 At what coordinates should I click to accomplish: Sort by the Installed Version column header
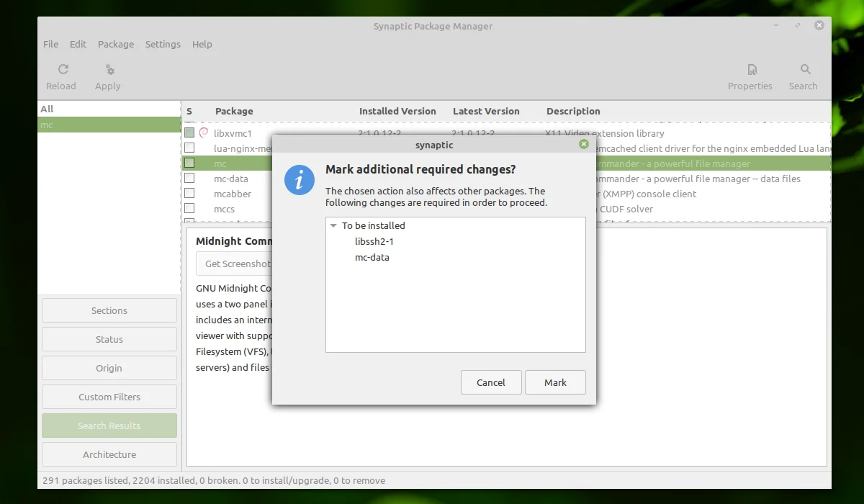coord(397,111)
